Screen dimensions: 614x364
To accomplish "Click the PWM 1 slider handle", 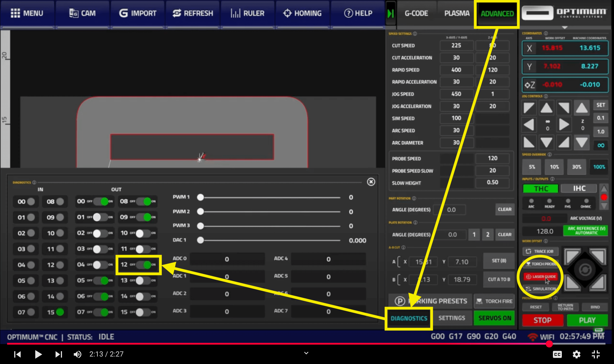I will coord(200,197).
